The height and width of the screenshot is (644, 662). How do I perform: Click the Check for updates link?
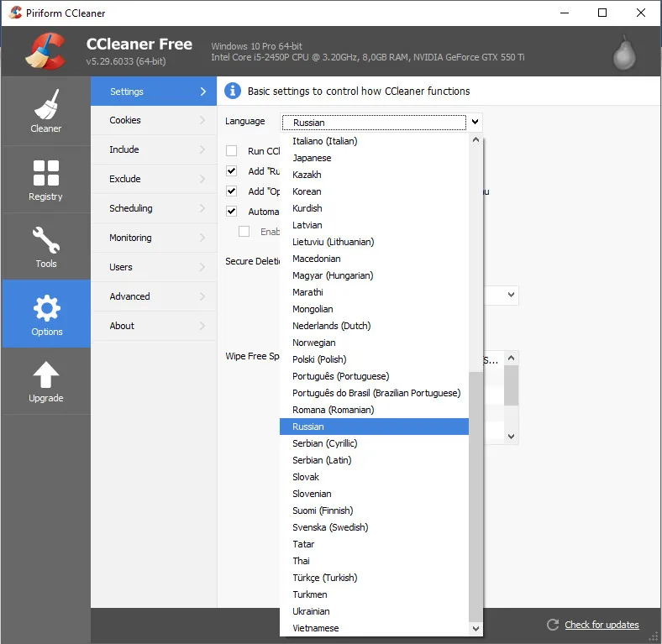click(x=602, y=625)
